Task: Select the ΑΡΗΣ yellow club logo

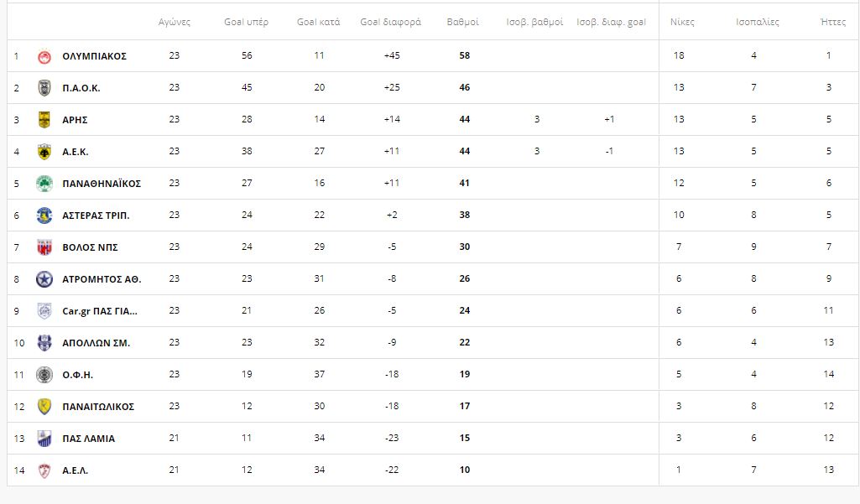Action: (44, 120)
